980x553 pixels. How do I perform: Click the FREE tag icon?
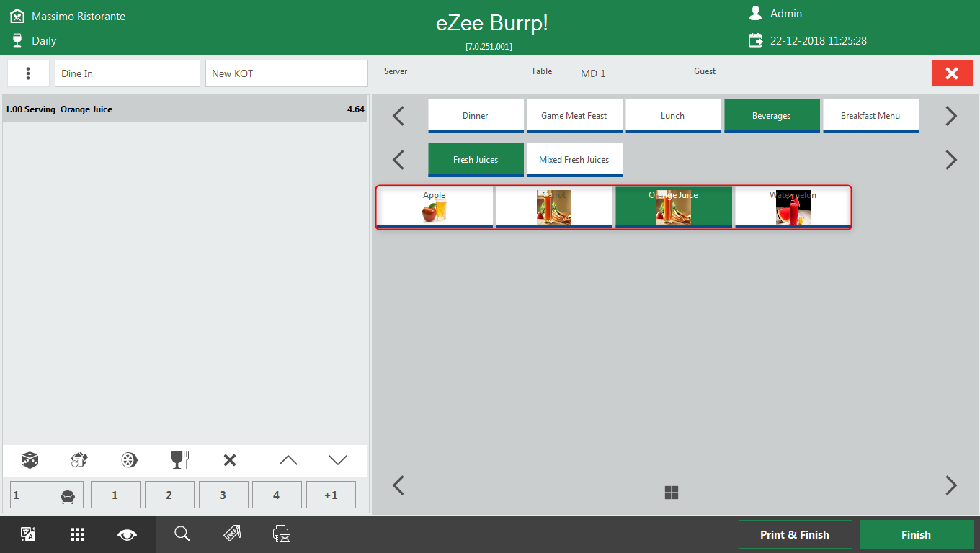[x=232, y=534]
